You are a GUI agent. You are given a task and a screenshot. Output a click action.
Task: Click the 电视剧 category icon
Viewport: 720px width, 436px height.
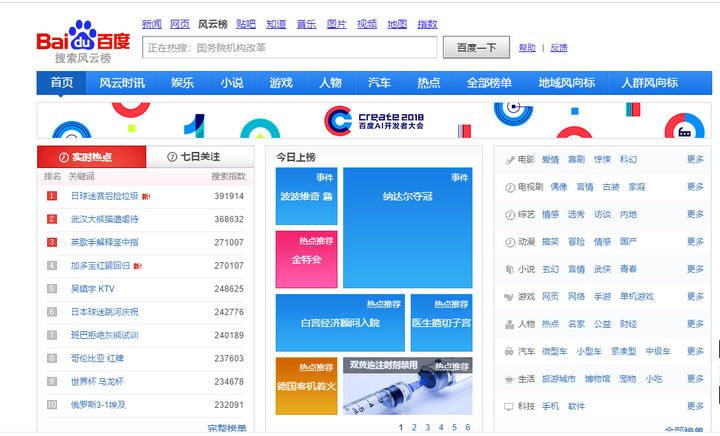coord(509,187)
